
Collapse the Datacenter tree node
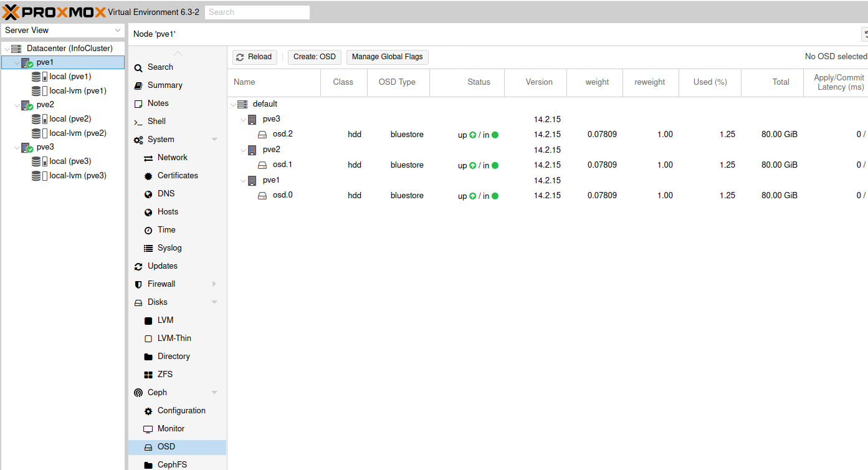point(6,49)
